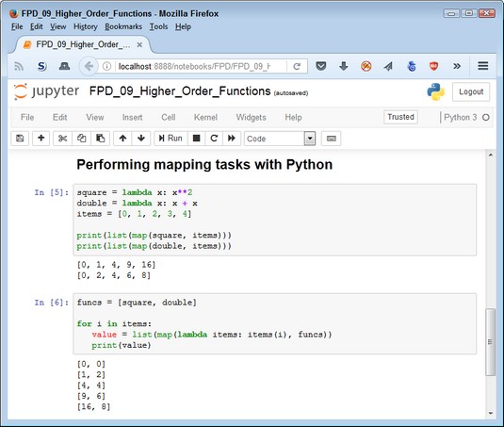
Task: Open the cell type Code dropdown
Action: (x=280, y=139)
